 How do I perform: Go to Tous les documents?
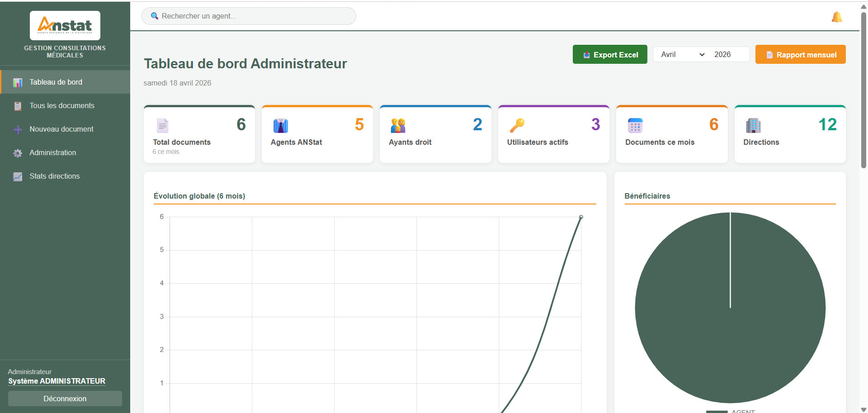pyautogui.click(x=62, y=105)
